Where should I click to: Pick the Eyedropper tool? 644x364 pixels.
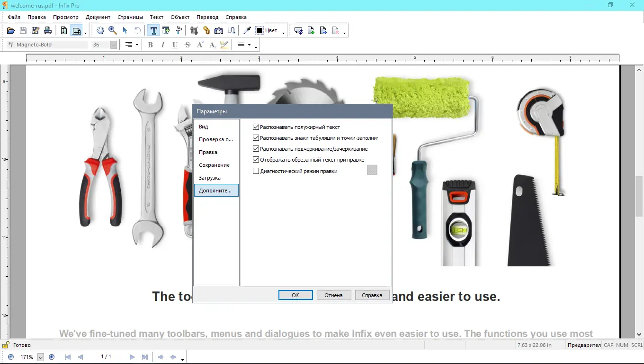pos(247,31)
